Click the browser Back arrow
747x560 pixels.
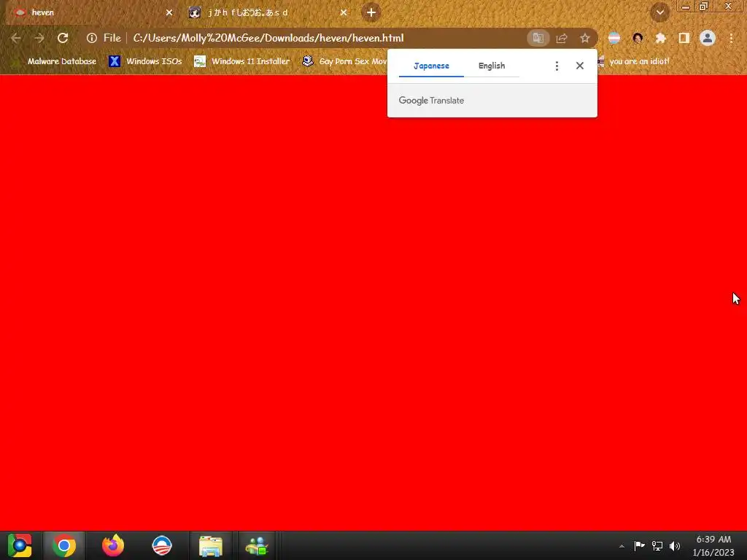[x=16, y=38]
